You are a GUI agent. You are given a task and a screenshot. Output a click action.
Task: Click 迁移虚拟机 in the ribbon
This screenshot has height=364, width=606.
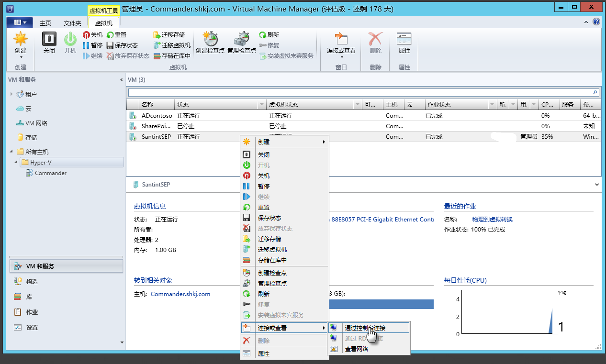coord(172,45)
